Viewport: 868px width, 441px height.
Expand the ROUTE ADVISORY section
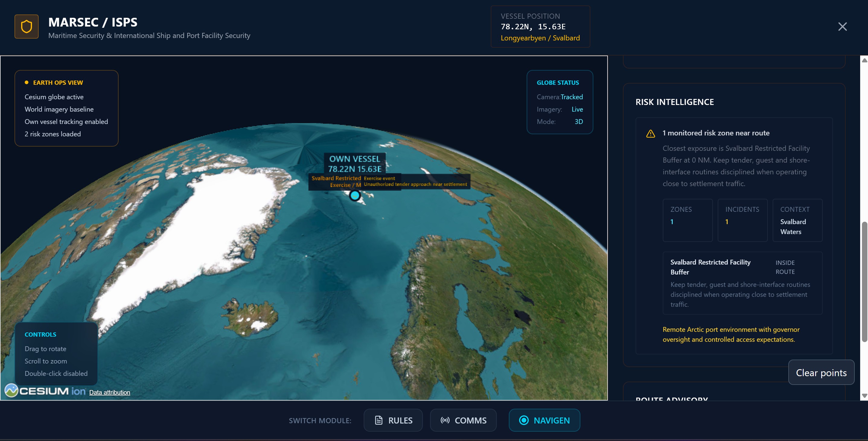point(672,399)
